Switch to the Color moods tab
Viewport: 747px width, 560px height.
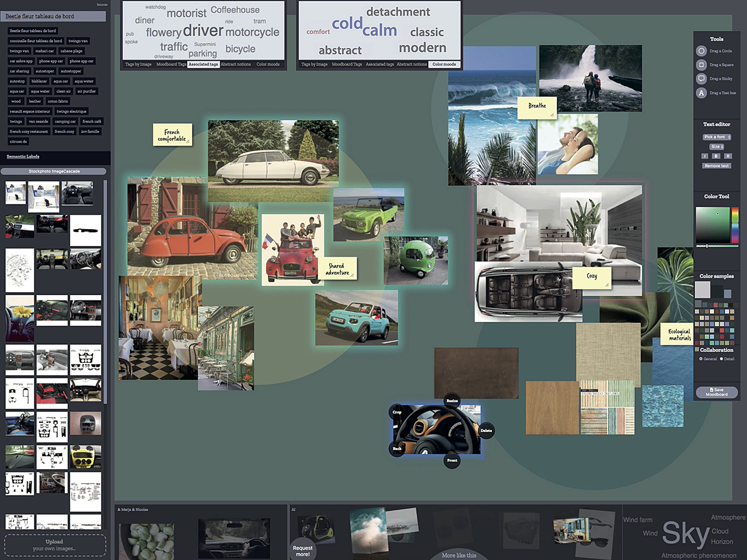[x=444, y=64]
